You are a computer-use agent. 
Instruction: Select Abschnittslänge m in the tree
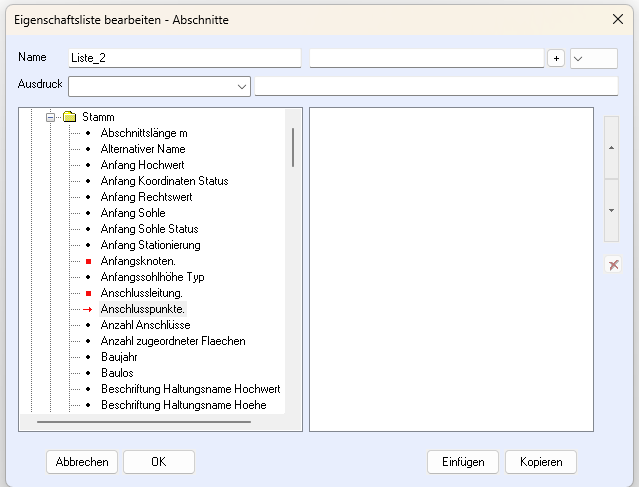pyautogui.click(x=143, y=133)
